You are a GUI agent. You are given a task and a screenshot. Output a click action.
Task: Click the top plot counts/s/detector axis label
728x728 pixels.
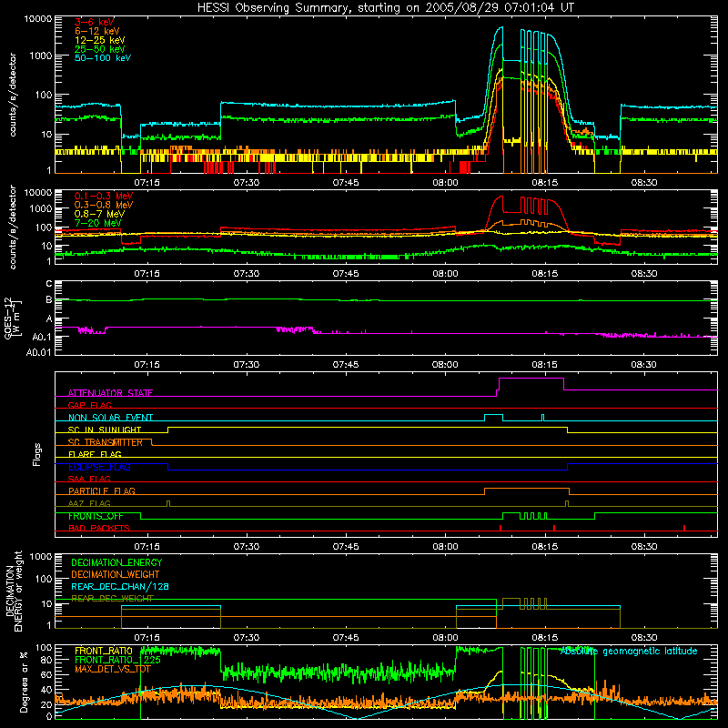[13, 95]
